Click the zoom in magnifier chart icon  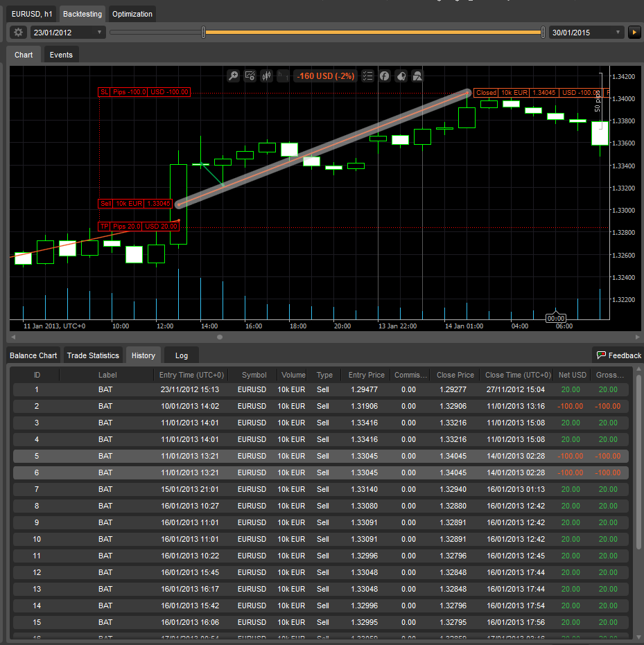(x=234, y=76)
